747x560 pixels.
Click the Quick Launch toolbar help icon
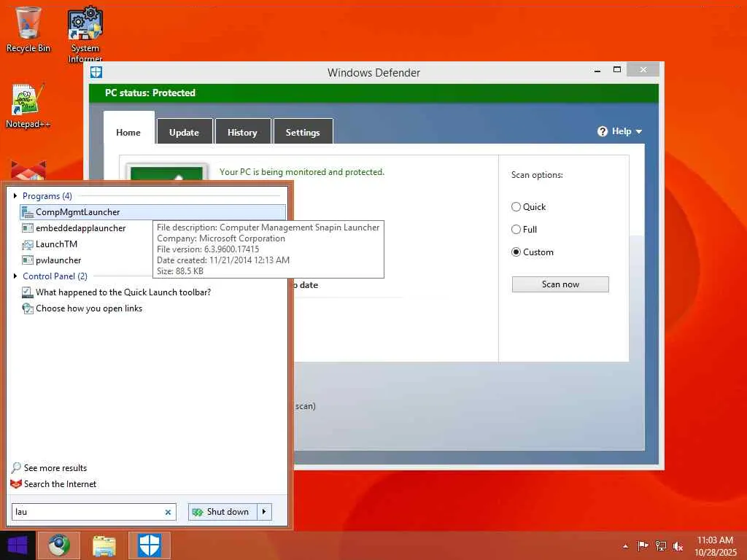[28, 292]
